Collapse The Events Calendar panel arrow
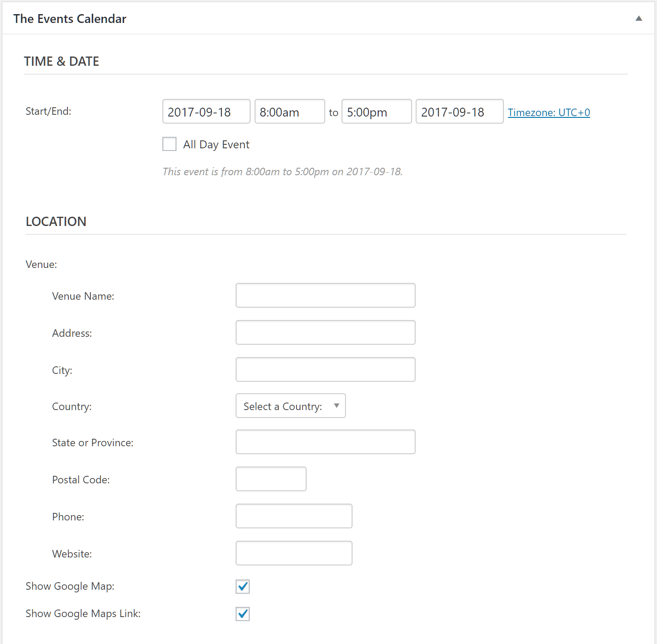 click(638, 19)
